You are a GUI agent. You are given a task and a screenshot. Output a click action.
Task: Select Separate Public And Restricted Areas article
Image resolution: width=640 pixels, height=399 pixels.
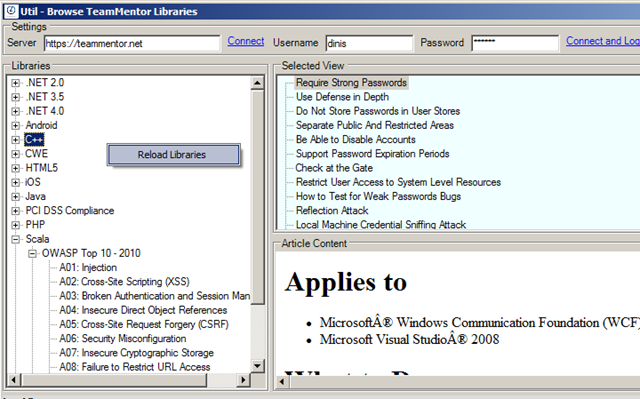[375, 126]
